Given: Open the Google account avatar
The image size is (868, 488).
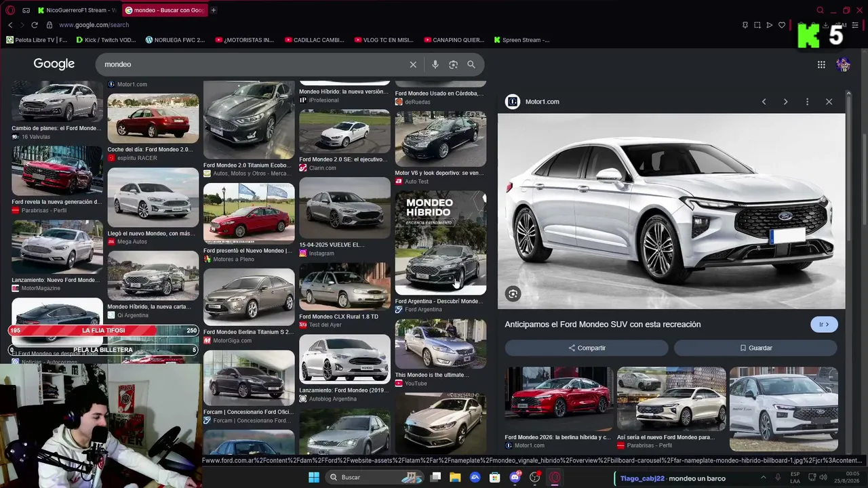Looking at the screenshot, I should [x=843, y=64].
